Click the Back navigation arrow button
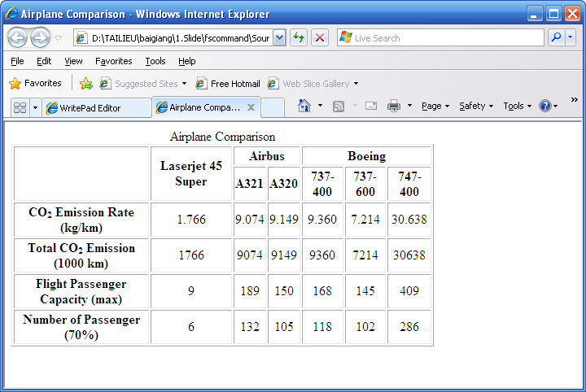The image size is (586, 392). pos(17,37)
